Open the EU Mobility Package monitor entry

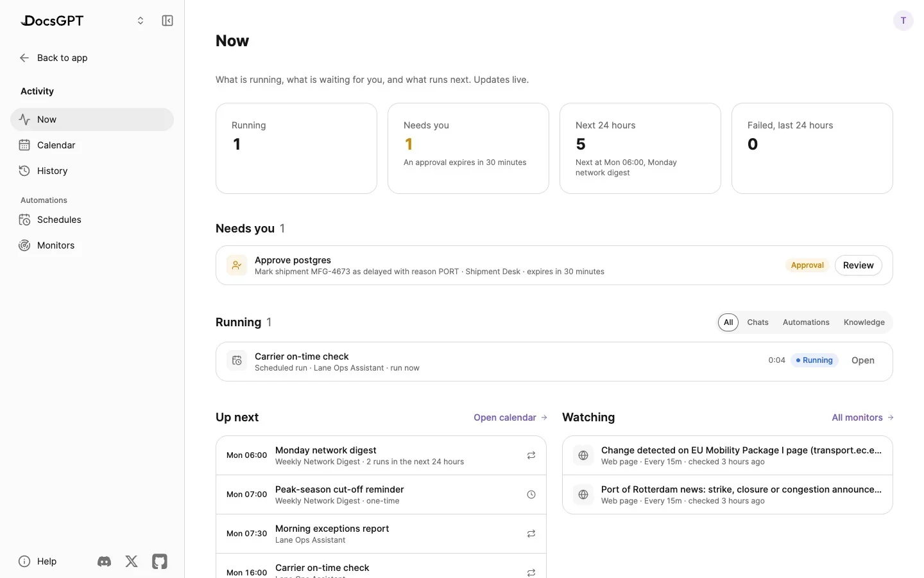pyautogui.click(x=728, y=455)
